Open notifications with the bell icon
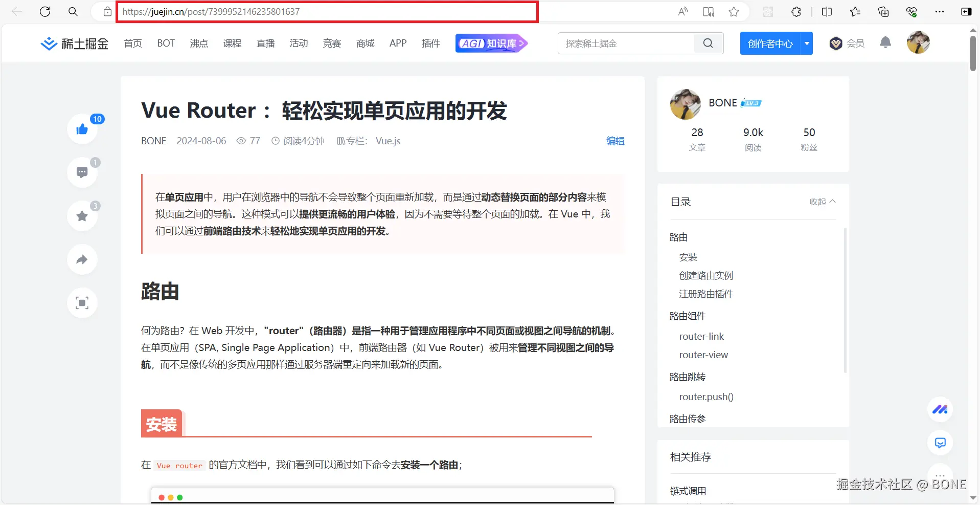 click(x=885, y=43)
